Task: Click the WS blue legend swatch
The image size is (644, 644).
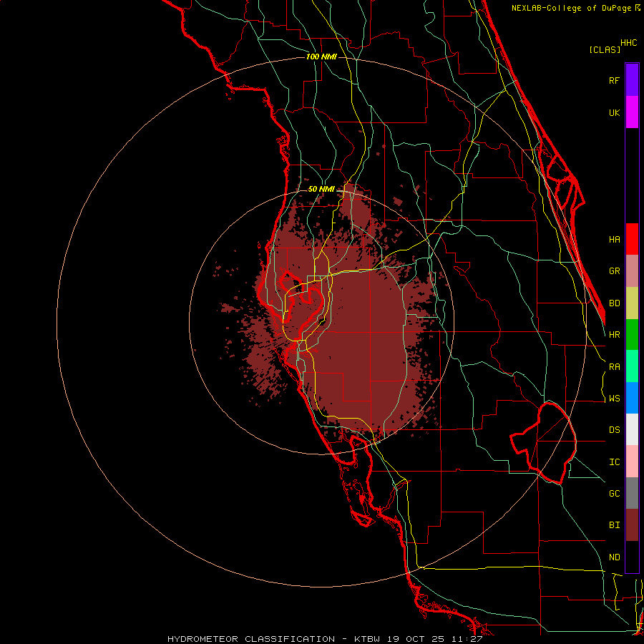Action: (x=632, y=398)
